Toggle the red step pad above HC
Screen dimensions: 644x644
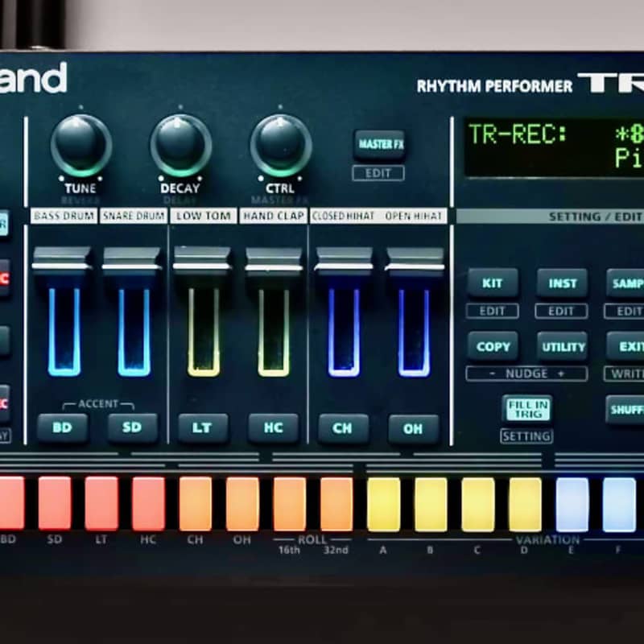point(149,503)
